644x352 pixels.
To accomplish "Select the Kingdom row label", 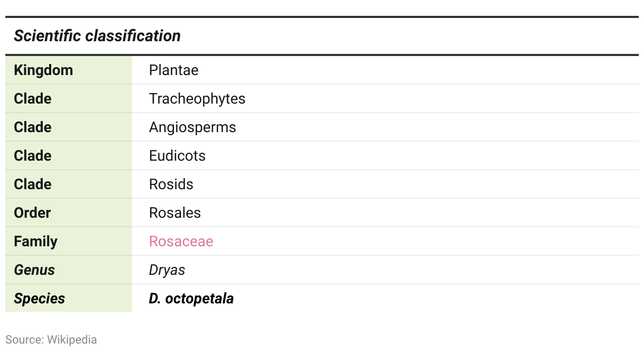I will pos(43,70).
